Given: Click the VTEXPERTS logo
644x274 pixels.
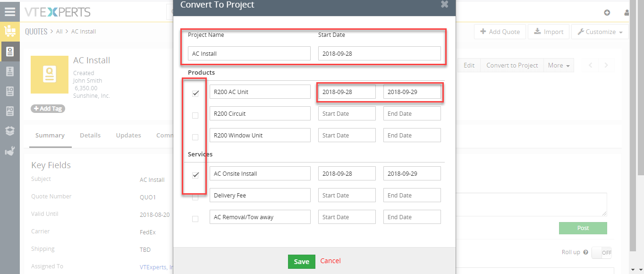Looking at the screenshot, I should [57, 12].
